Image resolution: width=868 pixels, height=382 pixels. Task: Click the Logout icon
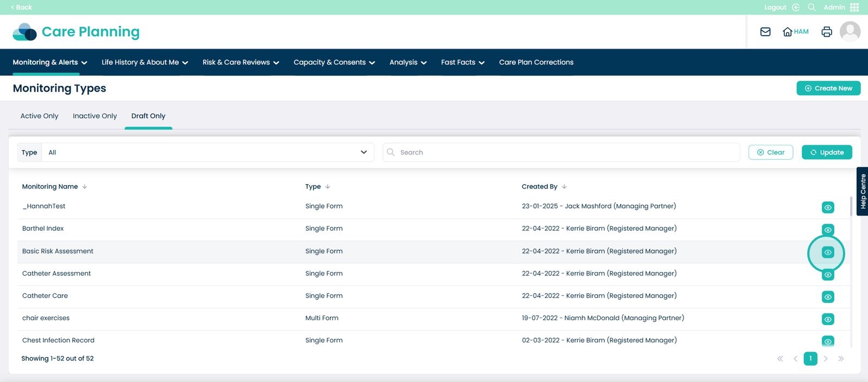[x=796, y=7]
